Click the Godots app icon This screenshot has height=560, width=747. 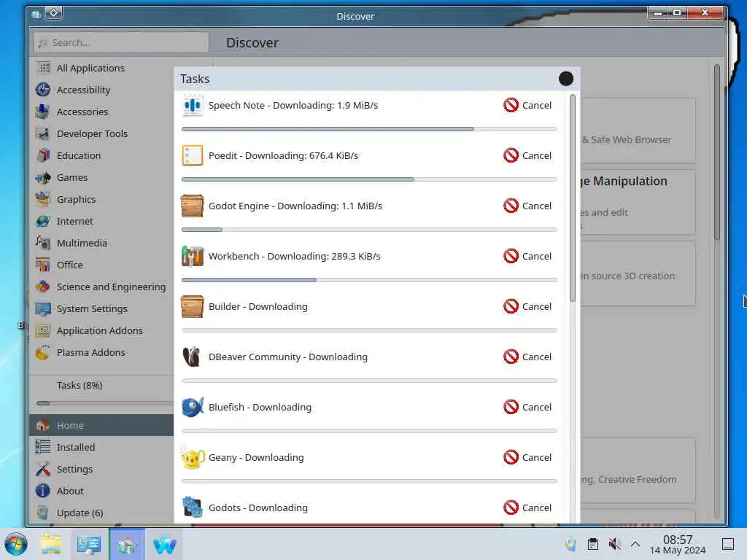[193, 507]
